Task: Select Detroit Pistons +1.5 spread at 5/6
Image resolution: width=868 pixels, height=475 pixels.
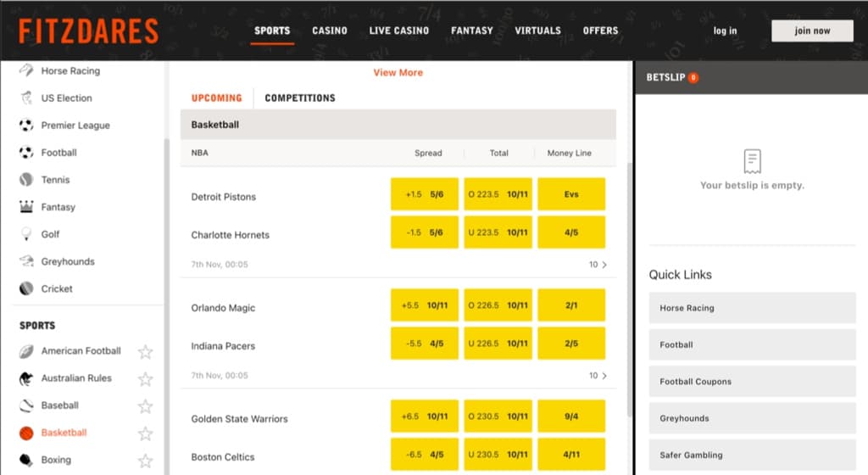Action: [x=424, y=194]
